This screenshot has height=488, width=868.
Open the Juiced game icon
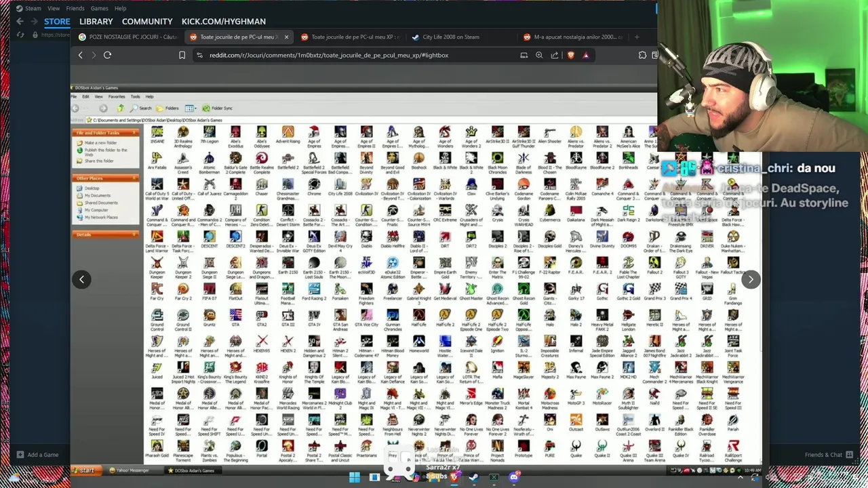(x=157, y=371)
